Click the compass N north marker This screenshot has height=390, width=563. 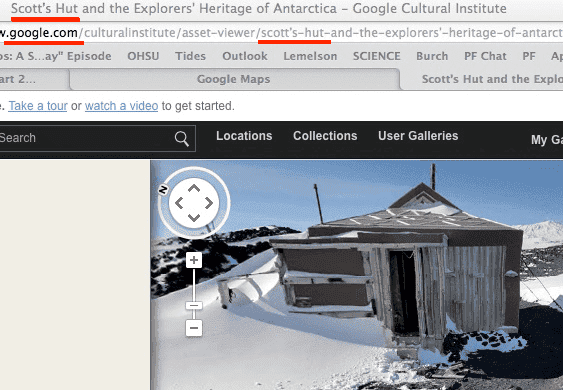pos(163,189)
